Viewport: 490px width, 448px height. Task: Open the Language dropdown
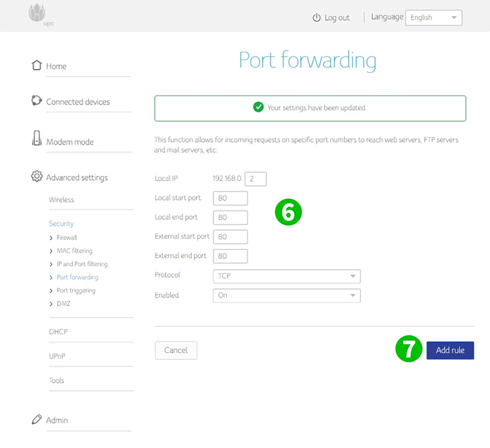pyautogui.click(x=433, y=17)
